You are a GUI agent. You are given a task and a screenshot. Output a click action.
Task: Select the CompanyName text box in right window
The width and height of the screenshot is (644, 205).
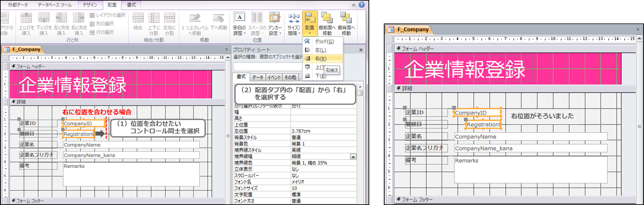coord(531,137)
